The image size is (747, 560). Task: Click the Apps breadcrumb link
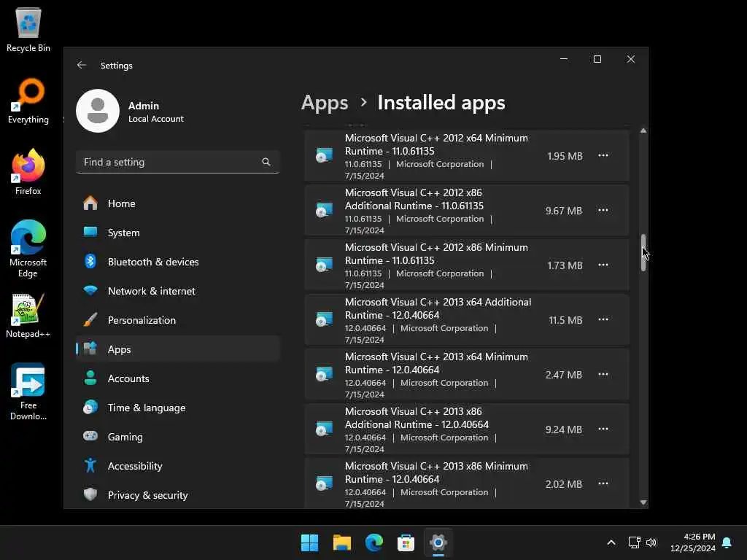[x=325, y=103]
